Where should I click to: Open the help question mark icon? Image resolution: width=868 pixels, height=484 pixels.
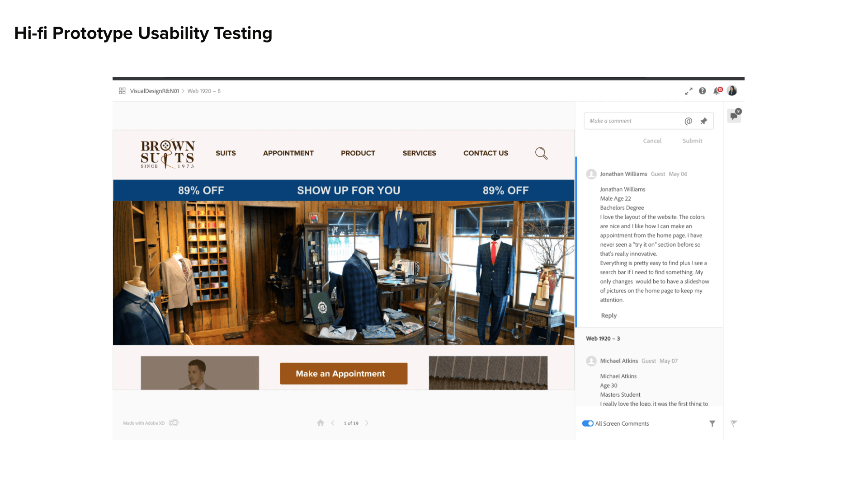click(x=702, y=91)
